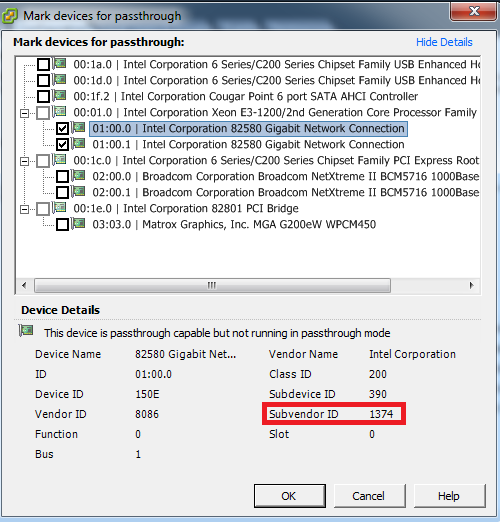Click the Hide Details link
This screenshot has width=500, height=522.
point(444,42)
